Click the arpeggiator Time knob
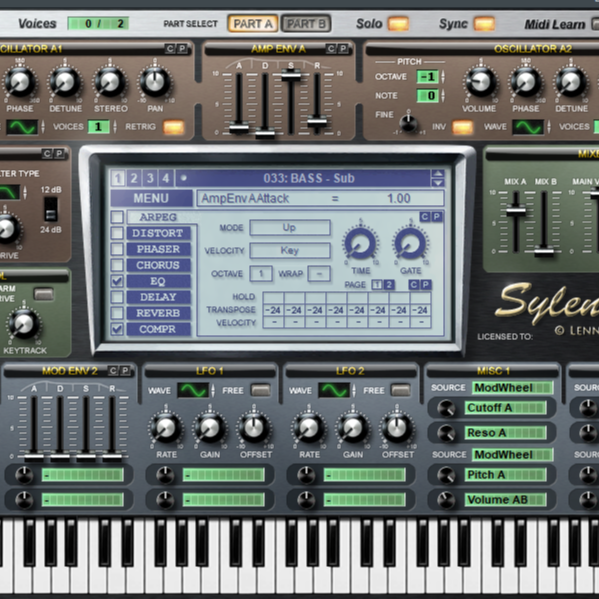This screenshot has width=599, height=599. (360, 243)
